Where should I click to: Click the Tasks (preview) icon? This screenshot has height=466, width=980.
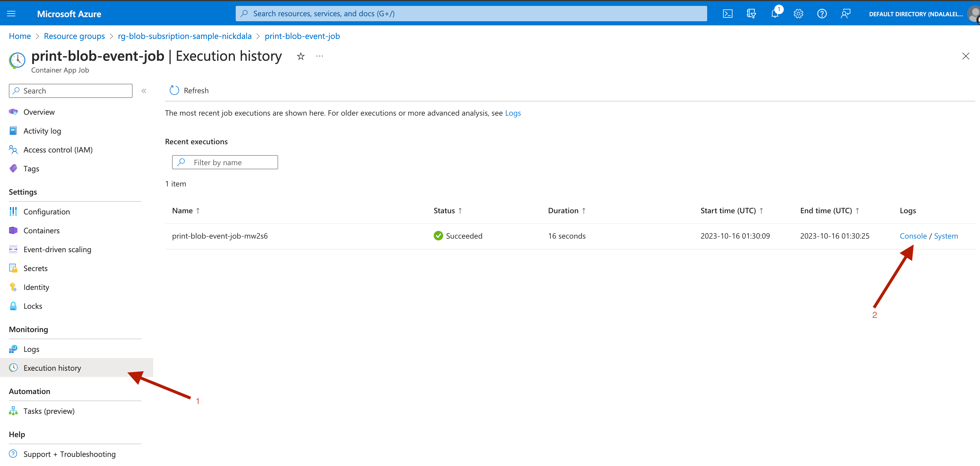[13, 411]
